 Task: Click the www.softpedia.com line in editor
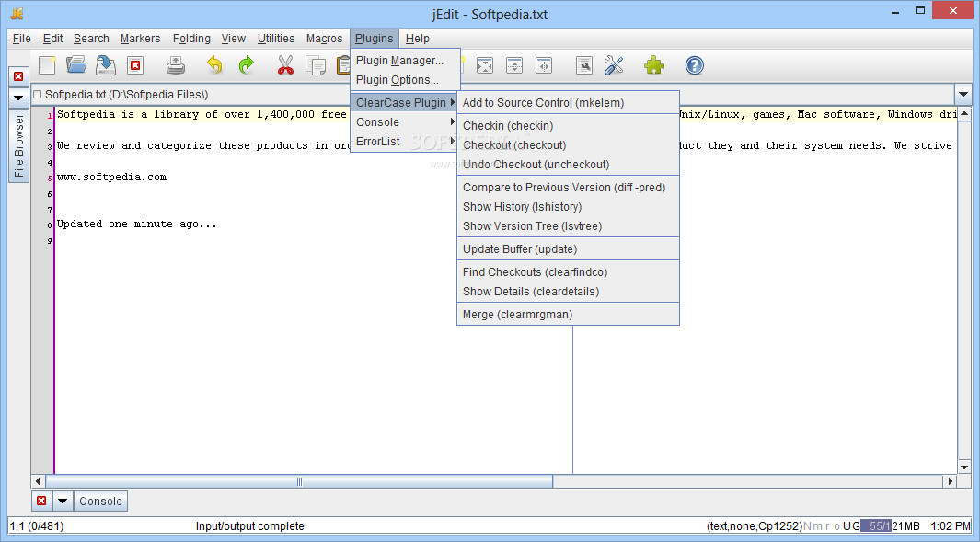[x=112, y=178]
